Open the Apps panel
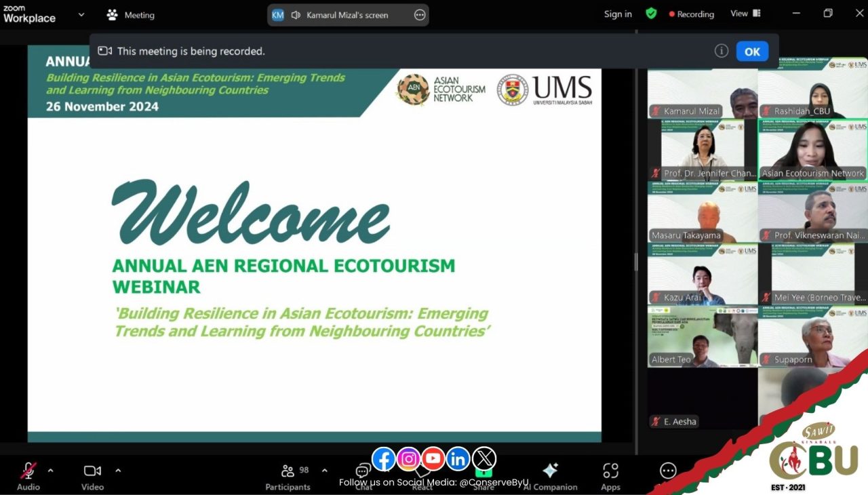The image size is (868, 495). click(x=610, y=472)
